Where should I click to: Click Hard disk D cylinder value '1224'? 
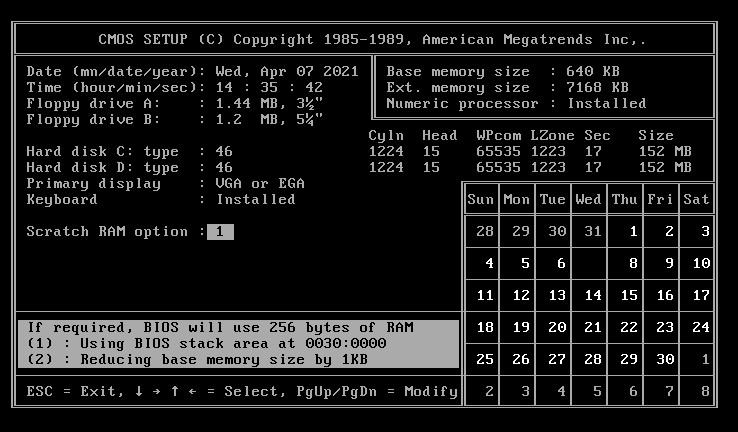coord(386,168)
